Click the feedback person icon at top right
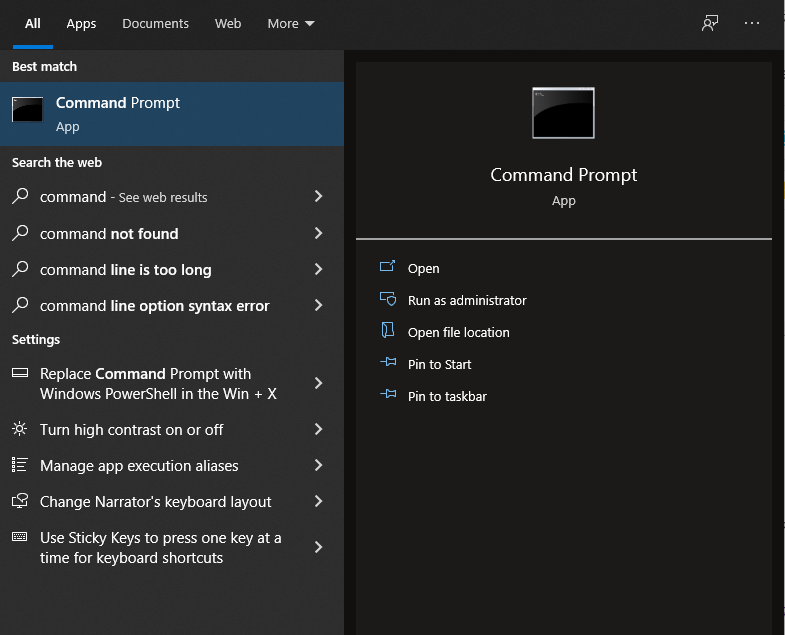The image size is (785, 635). pos(710,23)
